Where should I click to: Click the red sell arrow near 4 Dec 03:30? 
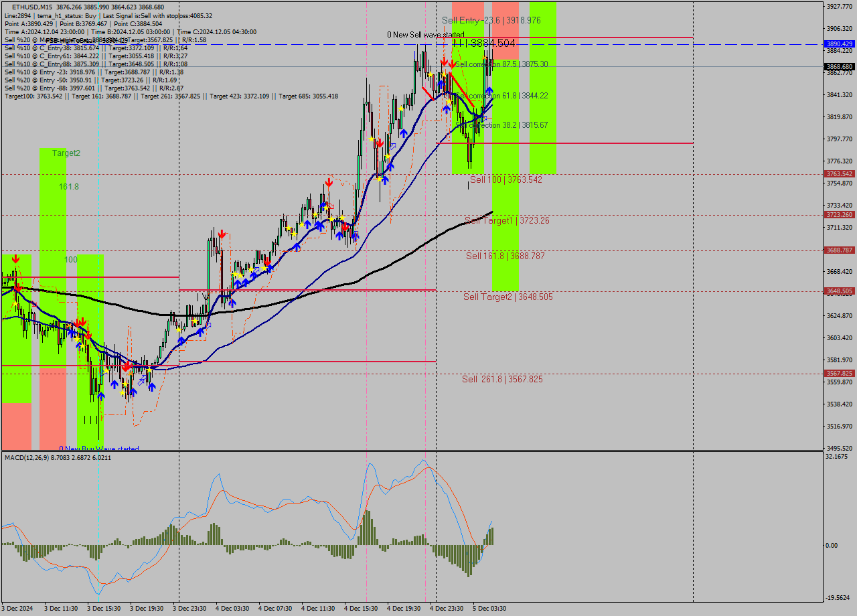tap(221, 234)
